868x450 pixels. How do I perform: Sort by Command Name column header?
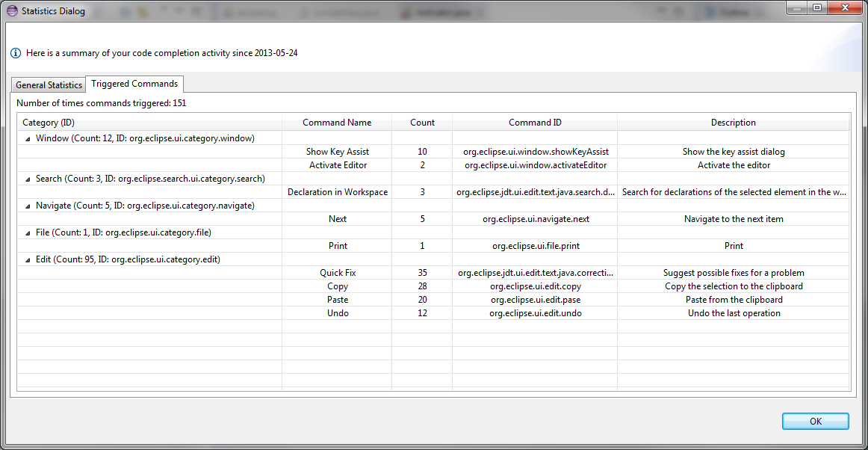pos(336,123)
